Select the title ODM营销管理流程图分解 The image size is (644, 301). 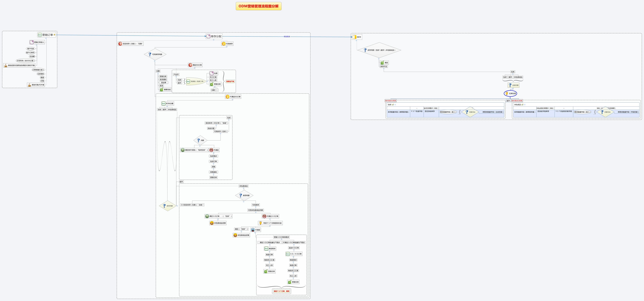point(259,6)
